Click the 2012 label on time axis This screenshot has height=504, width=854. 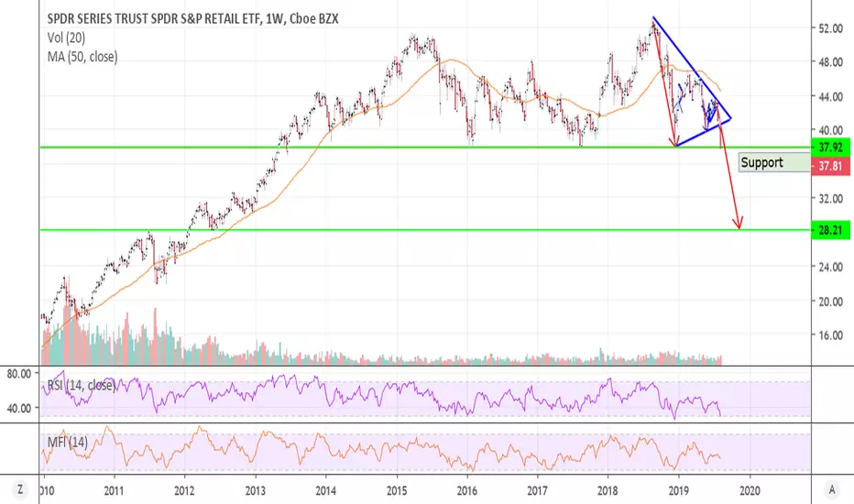[x=184, y=491]
